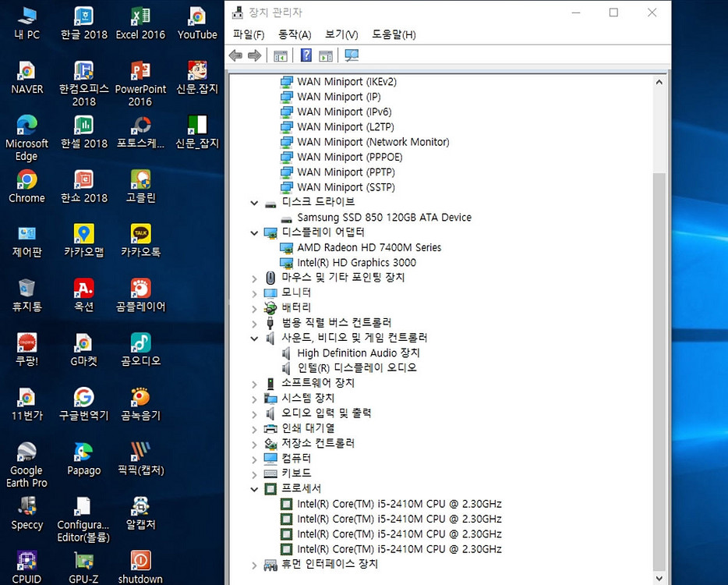The image size is (728, 585).
Task: Expand 오디오 입력 및 출력 category
Action: click(x=254, y=414)
